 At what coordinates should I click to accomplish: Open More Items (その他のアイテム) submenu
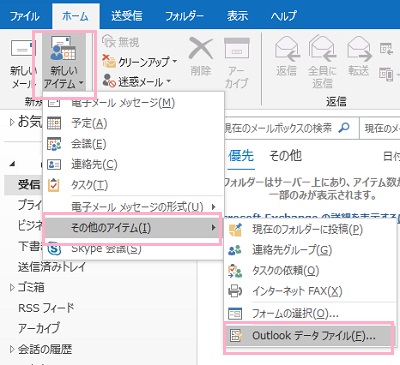132,228
